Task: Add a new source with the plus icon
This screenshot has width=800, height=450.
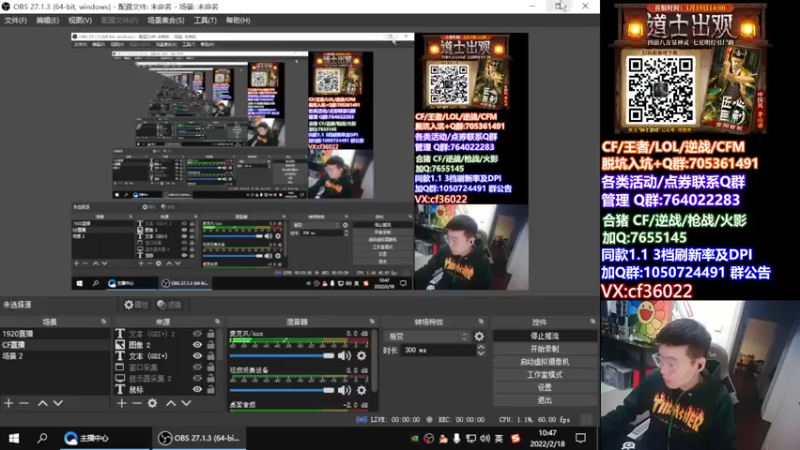Action: [x=121, y=404]
